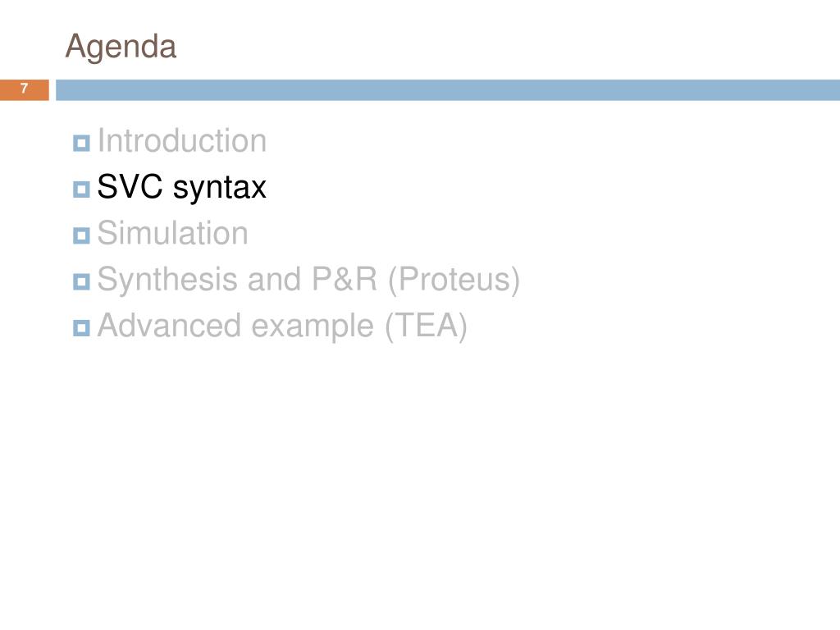This screenshot has width=840, height=630.
Task: Select the Introduction agenda item
Action: tap(182, 141)
